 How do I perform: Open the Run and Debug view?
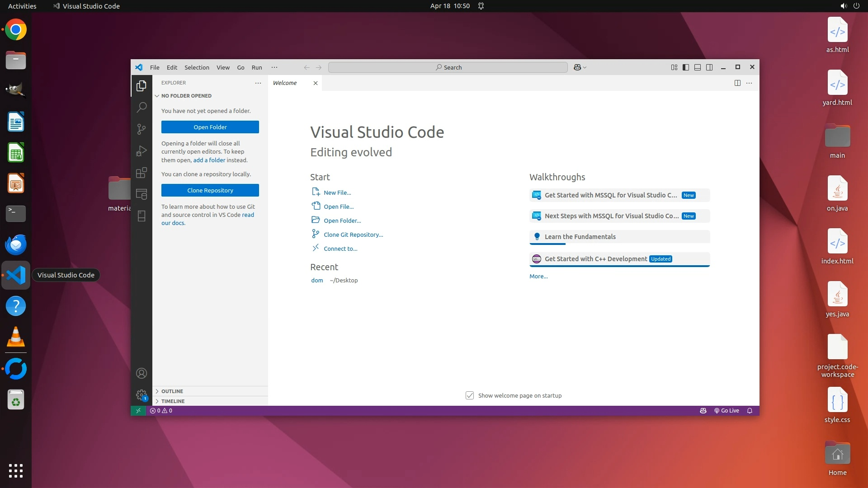[142, 151]
